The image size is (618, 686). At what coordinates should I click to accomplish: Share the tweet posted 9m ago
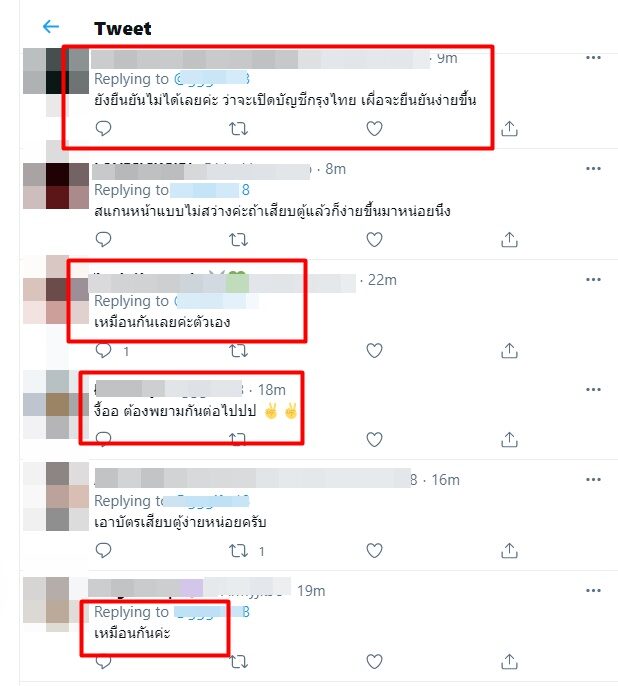click(509, 129)
